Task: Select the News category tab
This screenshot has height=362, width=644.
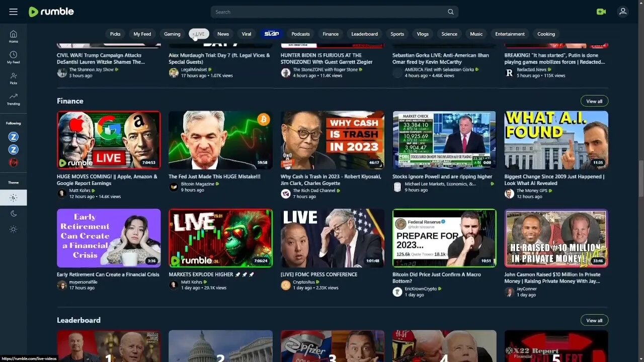Action: pyautogui.click(x=223, y=34)
